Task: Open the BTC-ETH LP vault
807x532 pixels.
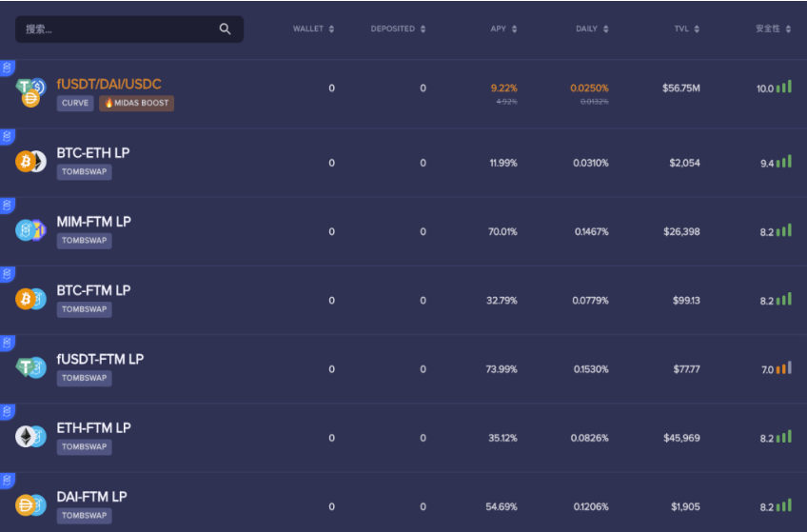Action: click(93, 153)
